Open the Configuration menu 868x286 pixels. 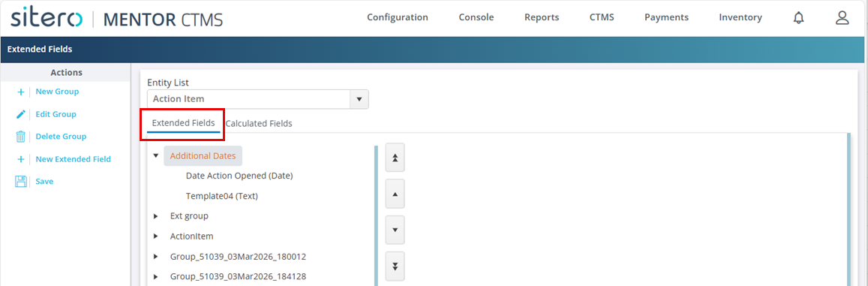tap(398, 18)
